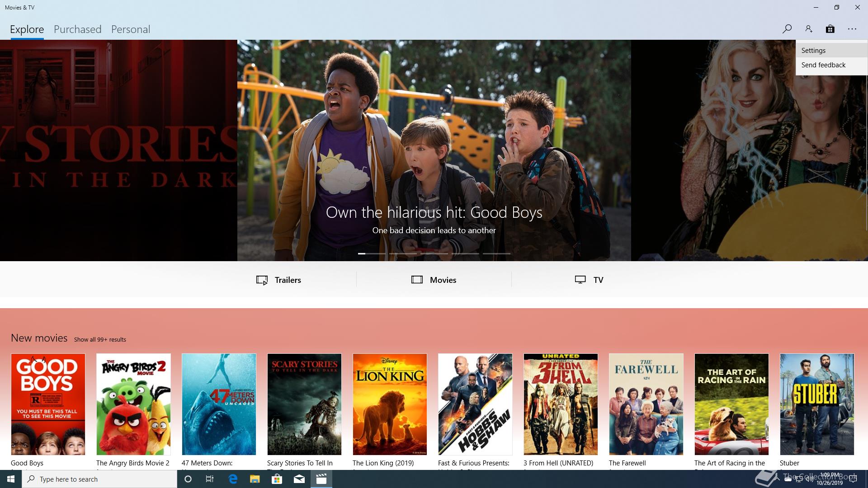Open the 47 Meters Down poster

(x=219, y=404)
